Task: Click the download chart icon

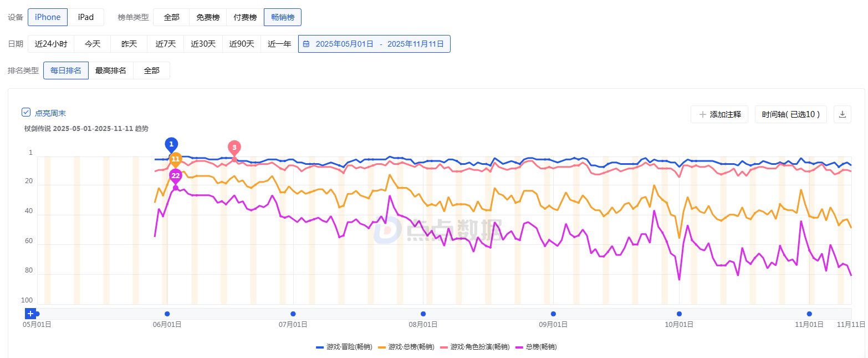Action: (x=843, y=114)
